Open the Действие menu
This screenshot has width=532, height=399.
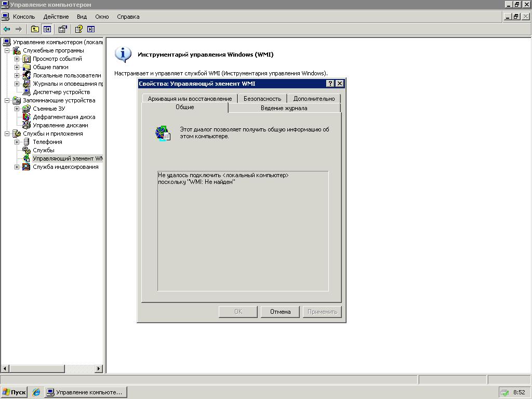click(x=56, y=17)
